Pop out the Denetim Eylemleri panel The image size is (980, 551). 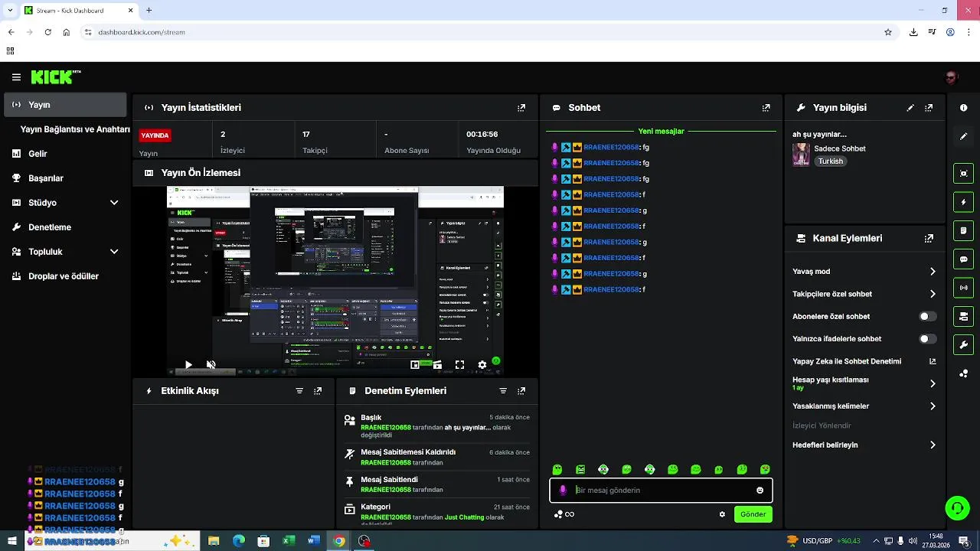click(x=521, y=391)
